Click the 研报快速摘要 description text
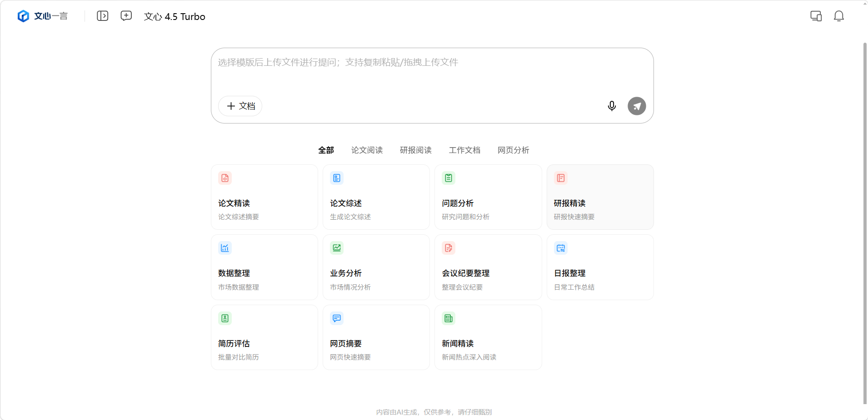868x420 pixels. [x=574, y=217]
